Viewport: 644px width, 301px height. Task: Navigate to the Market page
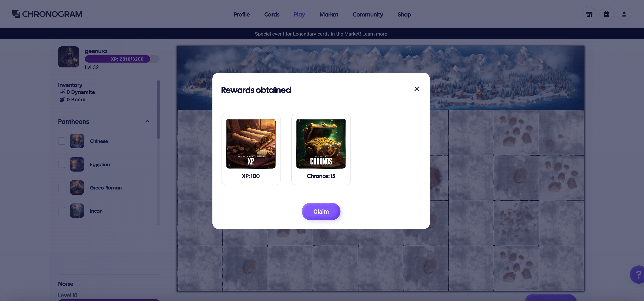[329, 14]
